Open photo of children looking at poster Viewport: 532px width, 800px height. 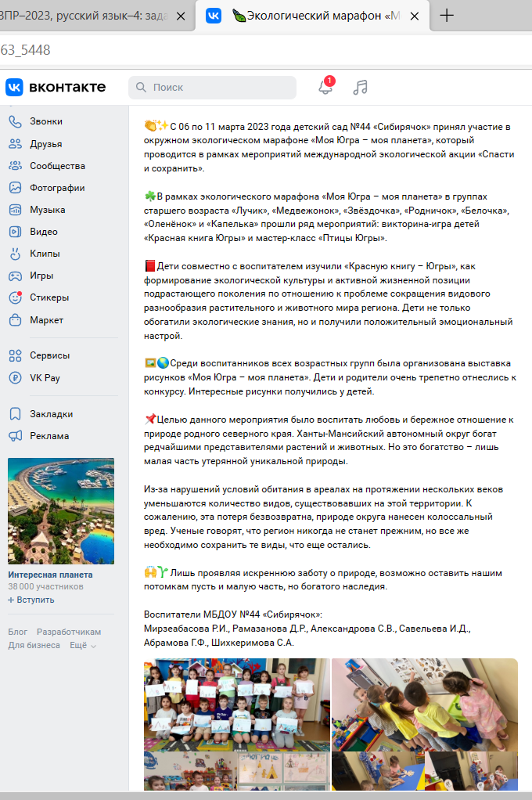click(x=424, y=704)
